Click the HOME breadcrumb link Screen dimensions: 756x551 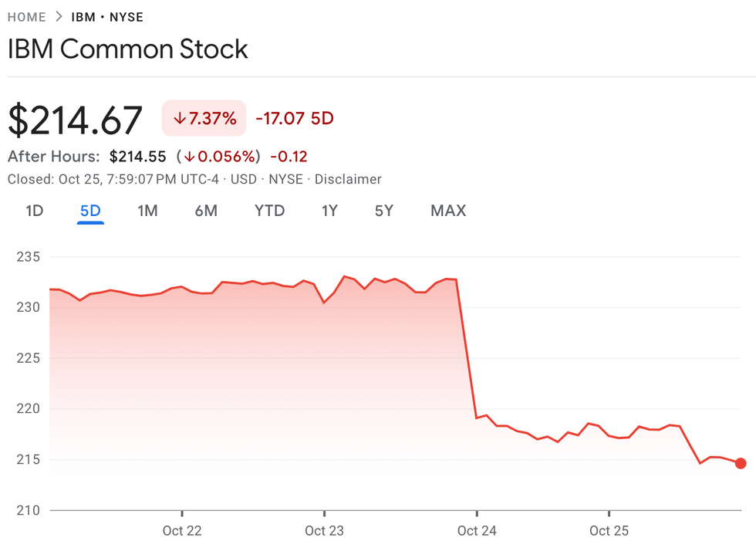tap(27, 17)
